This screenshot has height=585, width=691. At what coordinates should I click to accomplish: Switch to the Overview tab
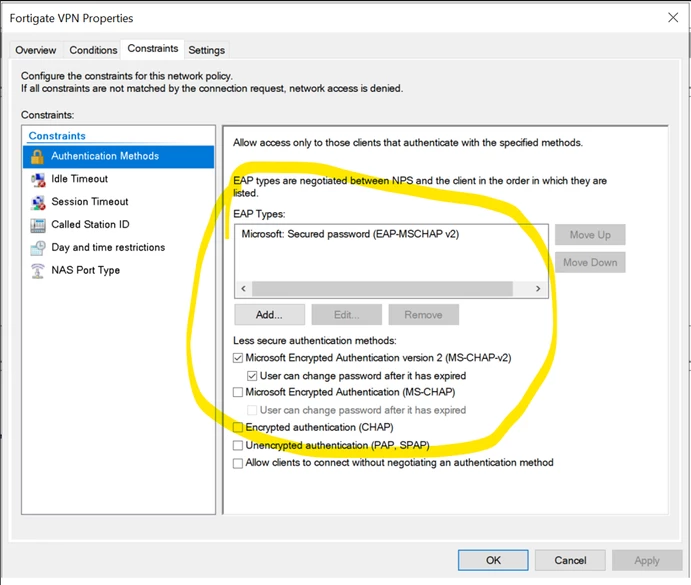click(x=36, y=50)
